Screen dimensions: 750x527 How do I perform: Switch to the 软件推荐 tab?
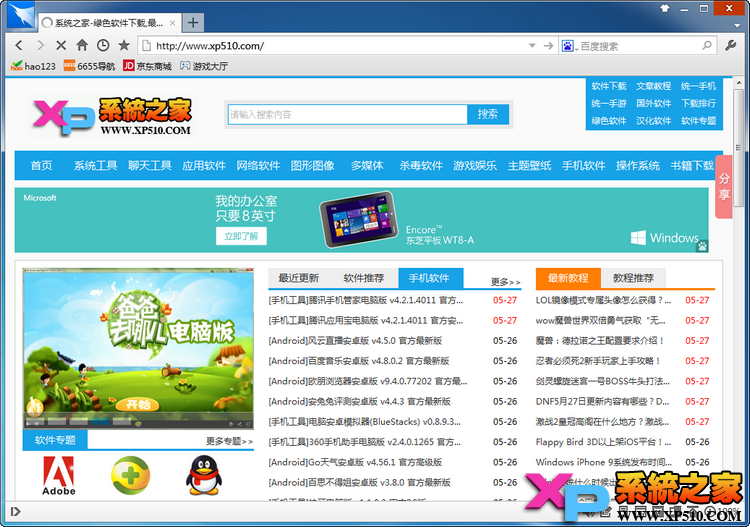click(364, 278)
